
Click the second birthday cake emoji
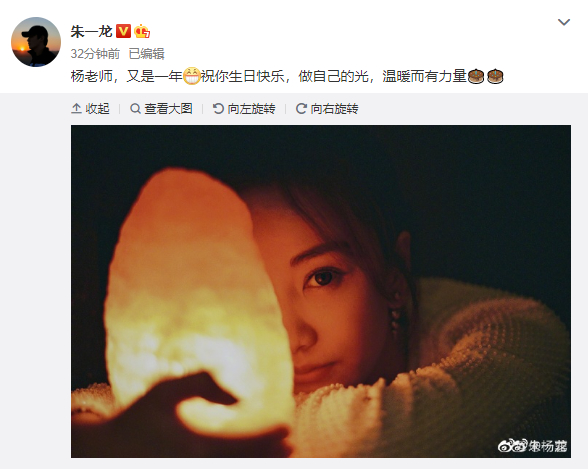point(495,76)
